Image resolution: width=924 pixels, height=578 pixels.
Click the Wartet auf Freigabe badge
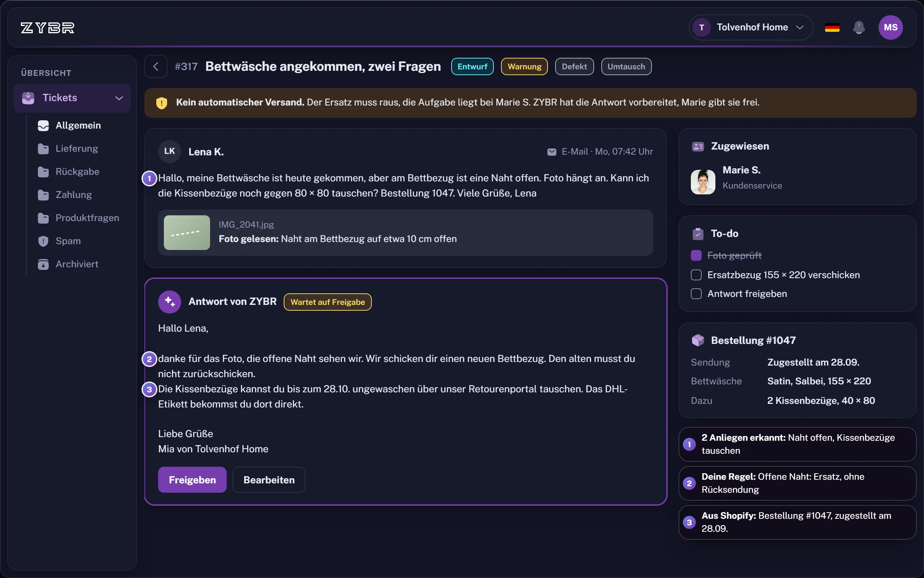tap(328, 302)
